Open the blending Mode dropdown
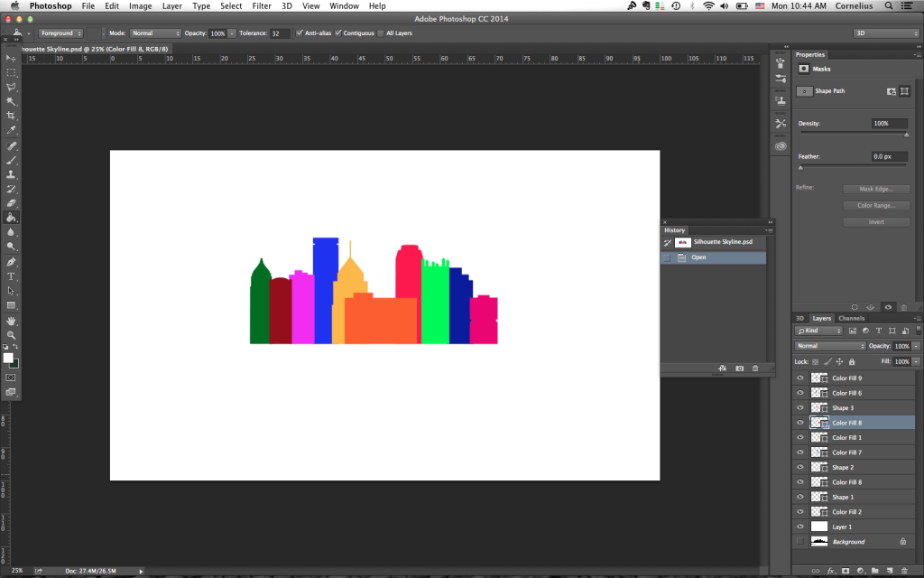This screenshot has height=578, width=924. [x=153, y=33]
